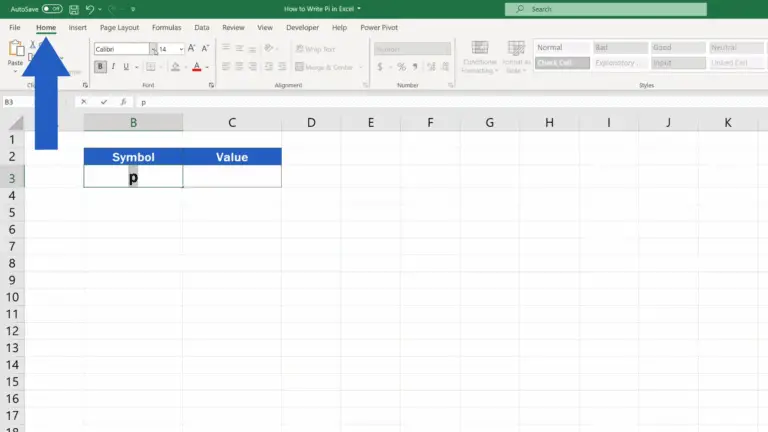Toggle Italic formatting button
Image resolution: width=768 pixels, height=432 pixels.
[115, 67]
